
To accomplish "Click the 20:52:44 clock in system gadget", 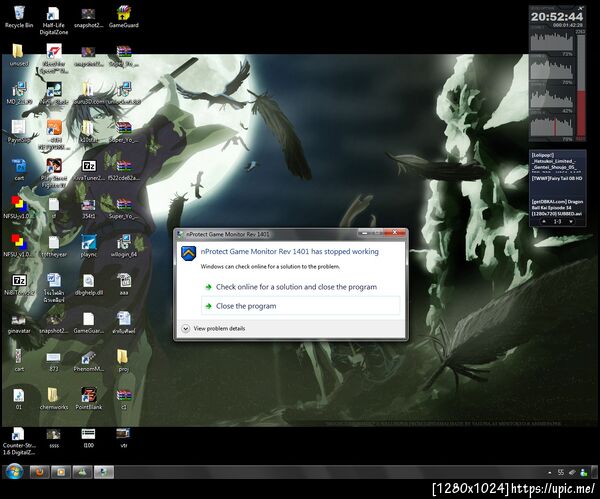I will 557,16.
